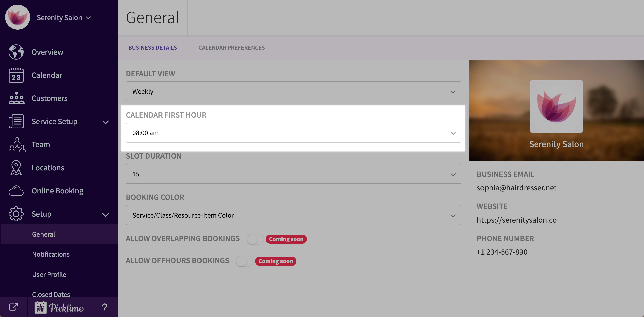644x317 pixels.
Task: Open the Calendar First Hour dropdown
Action: point(293,133)
